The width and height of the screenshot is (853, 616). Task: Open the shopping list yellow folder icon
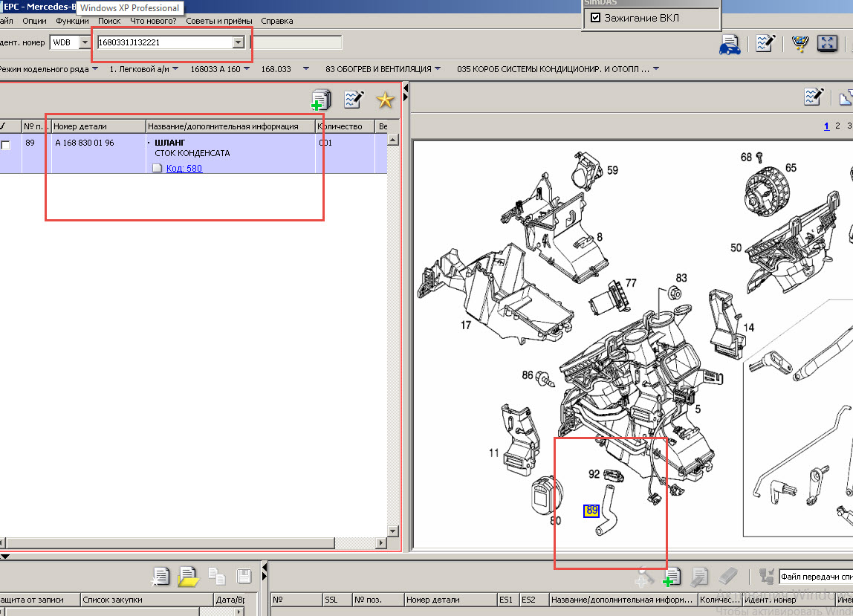[x=188, y=576]
